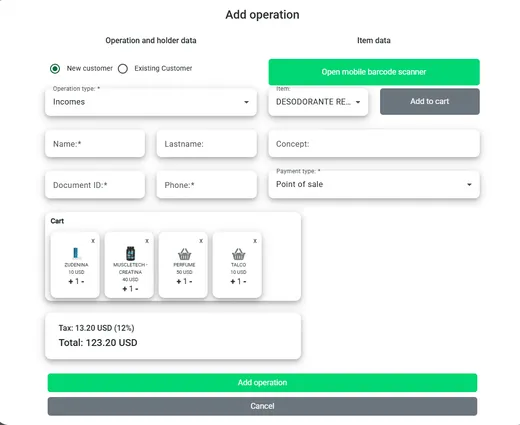
Task: Focus the Document ID input field
Action: [95, 185]
